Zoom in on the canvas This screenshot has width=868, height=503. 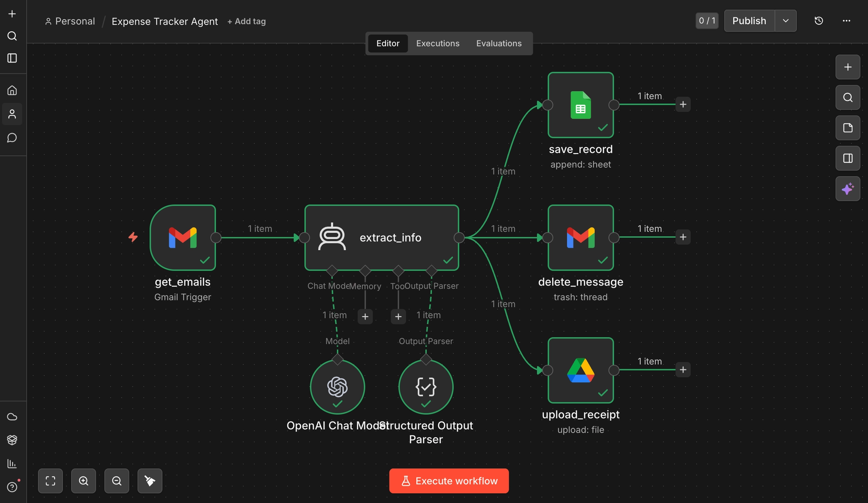click(83, 481)
